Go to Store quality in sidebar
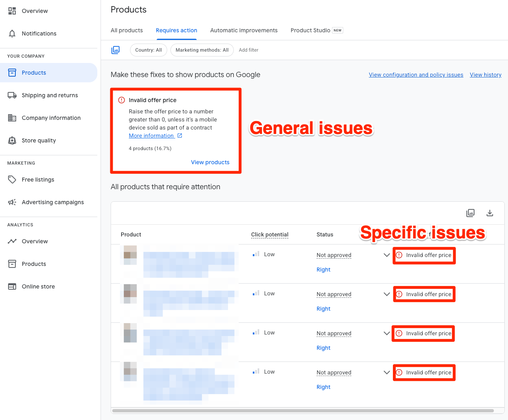The image size is (508, 420). (39, 140)
